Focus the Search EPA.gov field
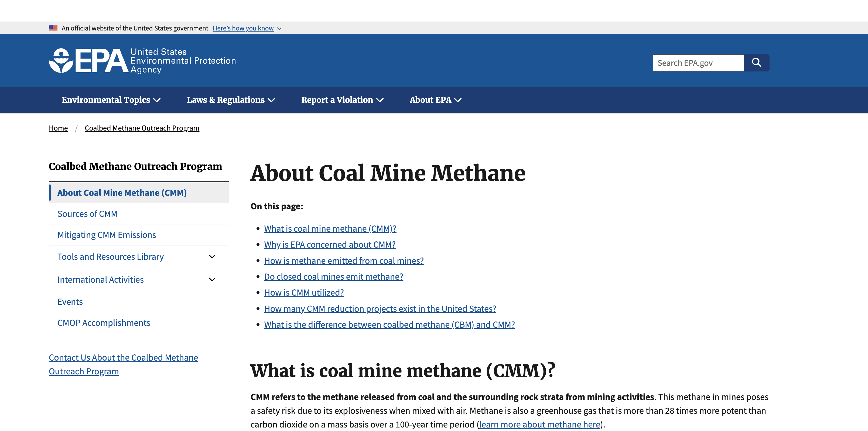The height and width of the screenshot is (431, 868). pyautogui.click(x=698, y=63)
